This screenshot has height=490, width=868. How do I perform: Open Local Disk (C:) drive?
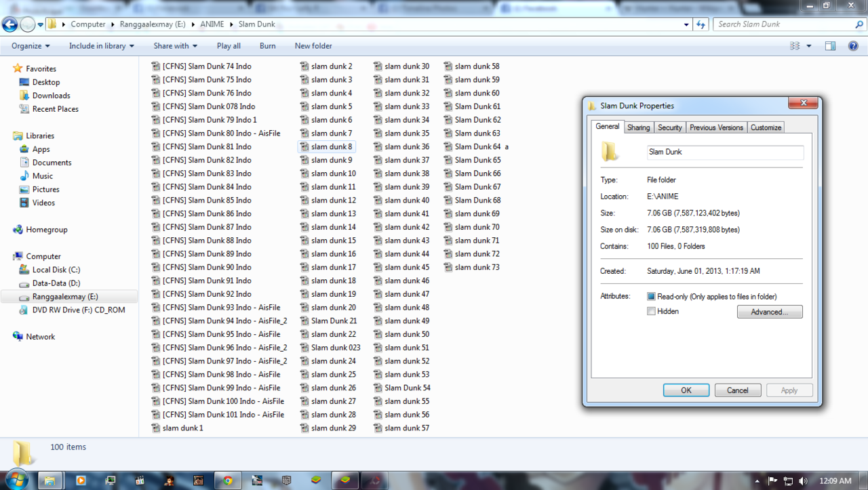(56, 270)
